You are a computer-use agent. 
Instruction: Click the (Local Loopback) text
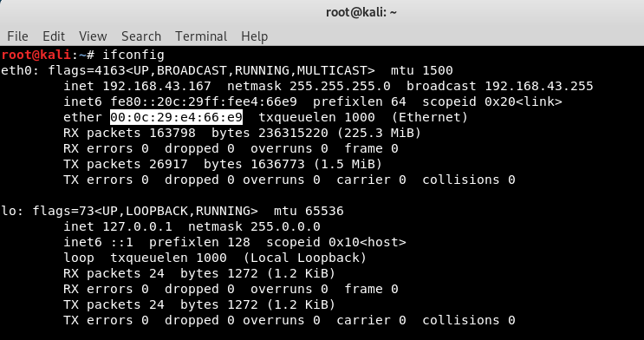pos(305,258)
